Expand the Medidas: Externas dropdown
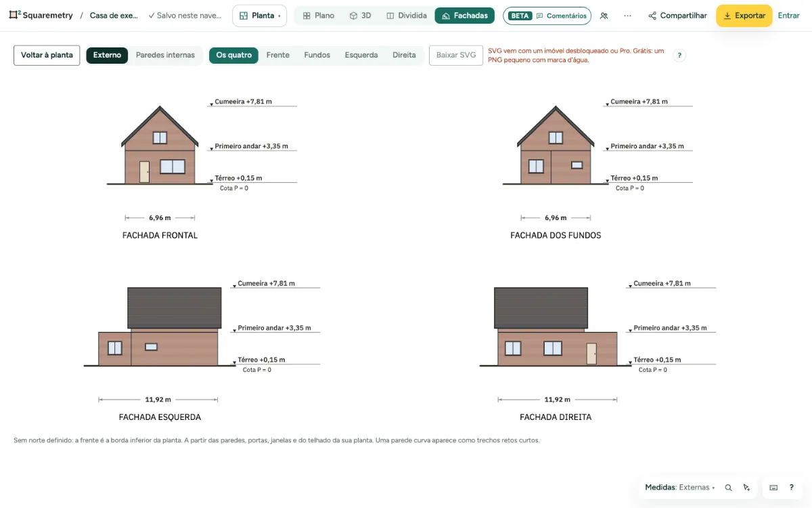 coord(680,488)
